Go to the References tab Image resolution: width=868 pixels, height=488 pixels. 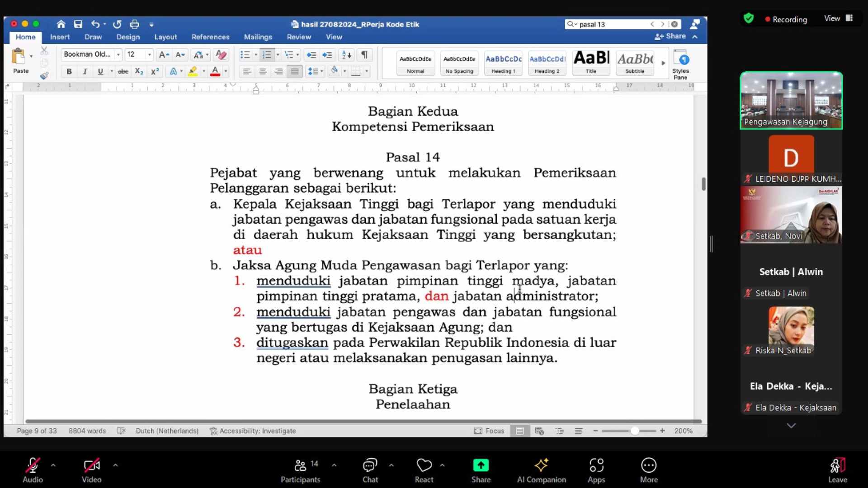(x=210, y=37)
